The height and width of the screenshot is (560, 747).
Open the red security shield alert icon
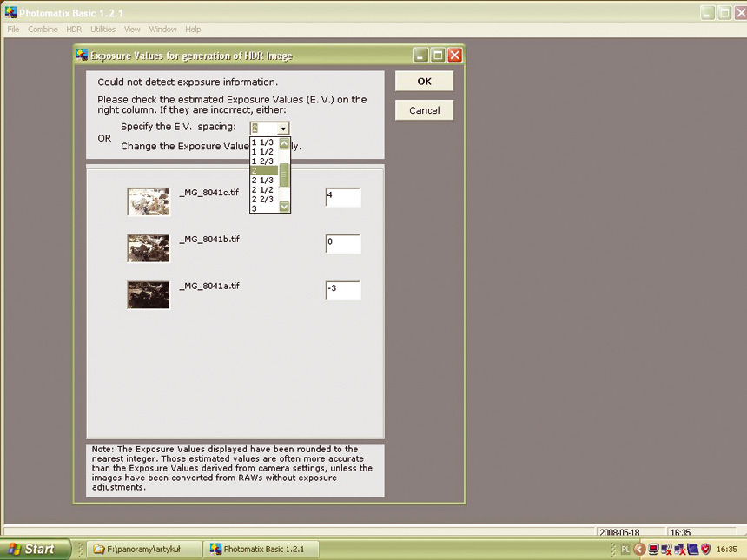pyautogui.click(x=705, y=549)
